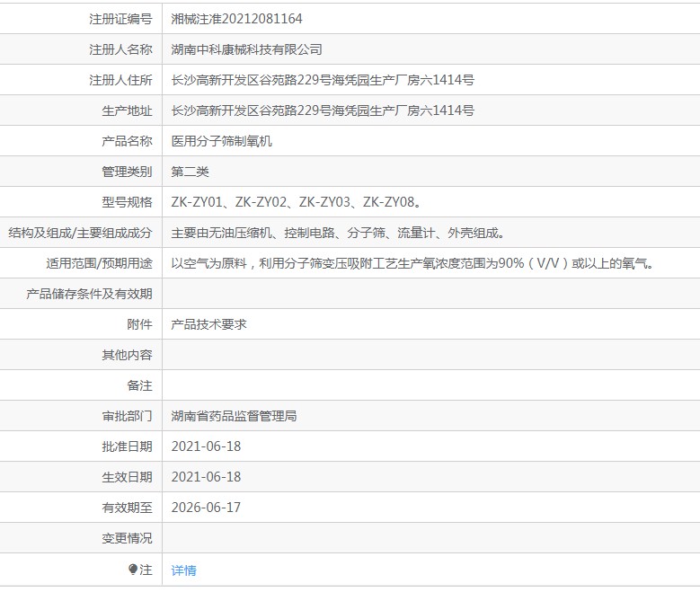Click the lightbulb icon beside 注
700x592 pixels.
coord(133,570)
